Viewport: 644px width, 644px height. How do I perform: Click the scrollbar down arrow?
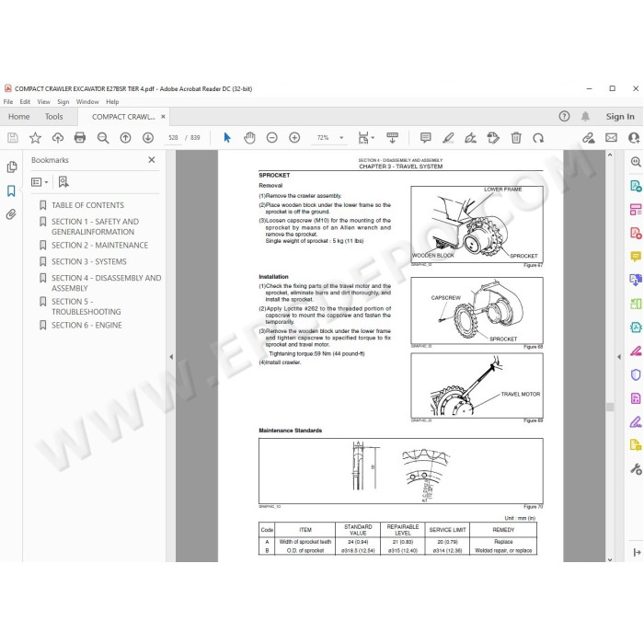click(x=610, y=559)
